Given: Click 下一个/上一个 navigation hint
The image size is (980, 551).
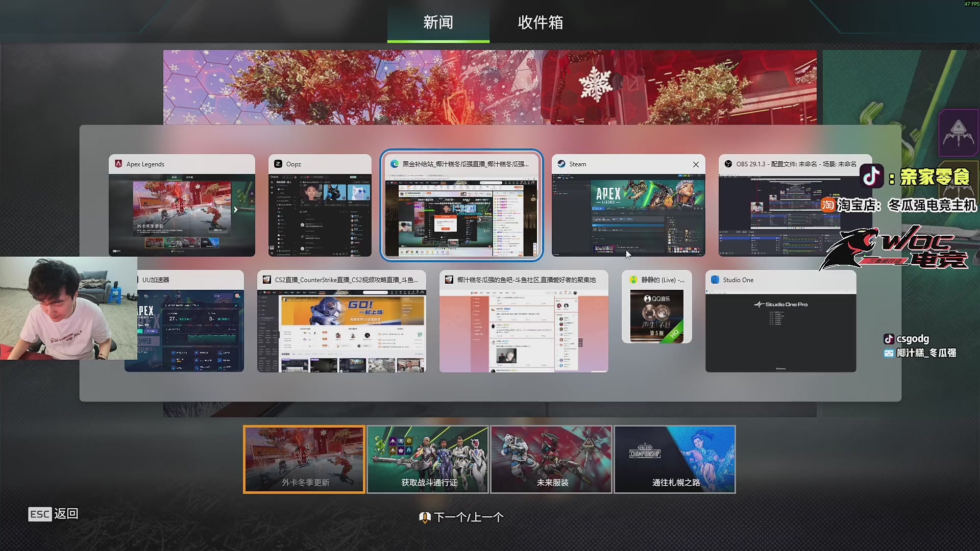Looking at the screenshot, I should tap(461, 517).
